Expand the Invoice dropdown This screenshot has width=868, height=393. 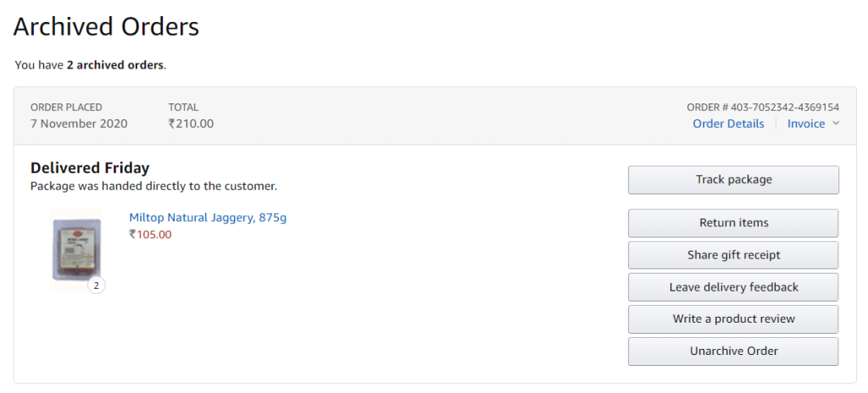pos(805,124)
